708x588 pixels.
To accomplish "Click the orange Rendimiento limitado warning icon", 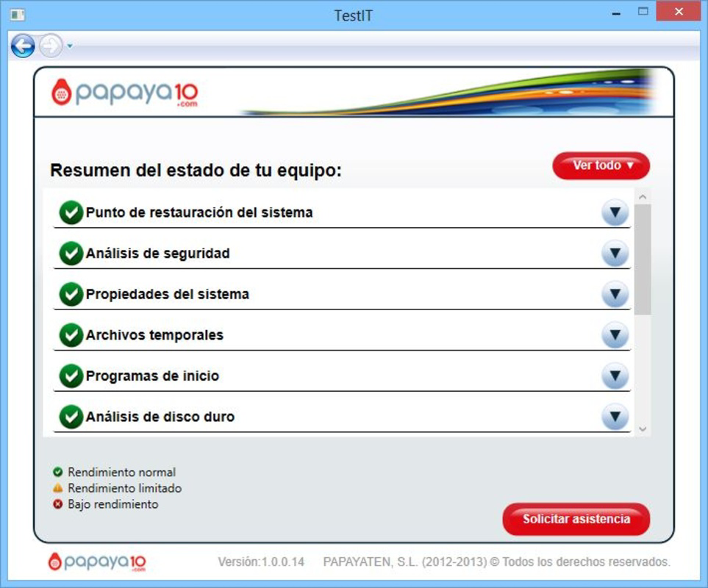I will pyautogui.click(x=58, y=488).
